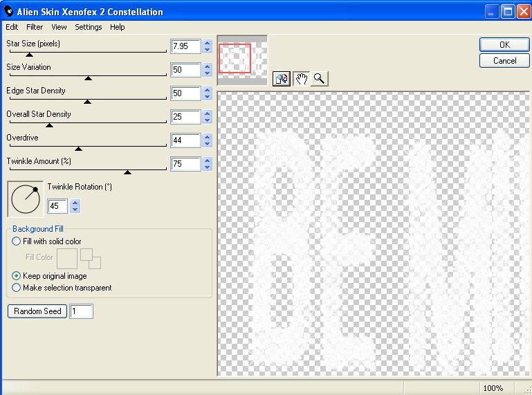This screenshot has height=395, width=532.
Task: Click the Cancel button
Action: [504, 61]
